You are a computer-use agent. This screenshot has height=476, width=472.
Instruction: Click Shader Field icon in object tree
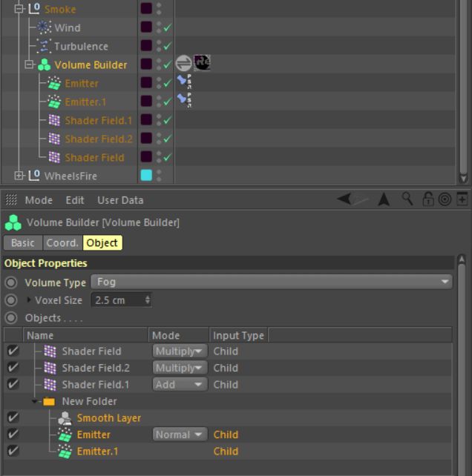(x=54, y=157)
